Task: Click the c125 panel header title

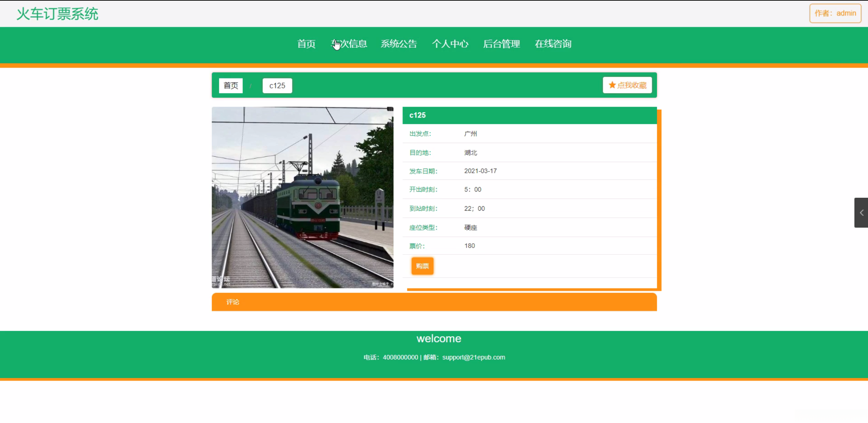Action: [418, 115]
